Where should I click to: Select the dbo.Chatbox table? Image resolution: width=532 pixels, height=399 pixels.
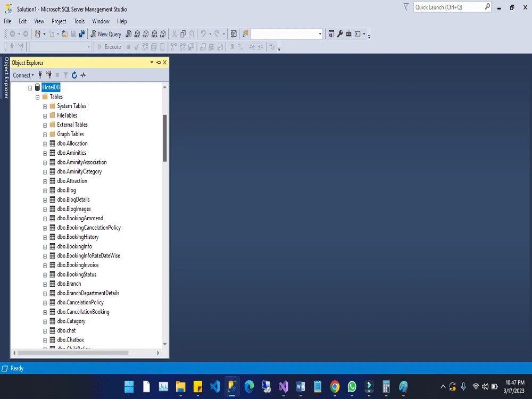click(71, 339)
